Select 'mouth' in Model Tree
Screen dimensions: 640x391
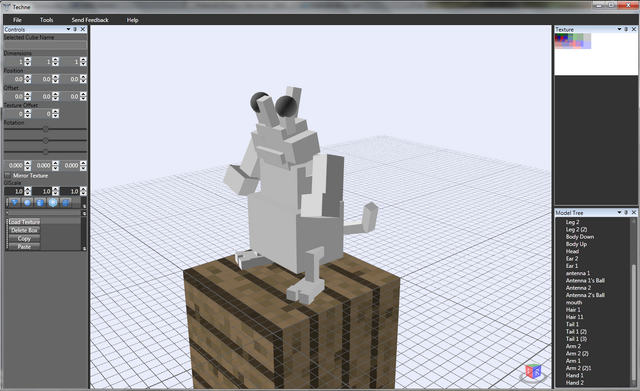tap(574, 302)
